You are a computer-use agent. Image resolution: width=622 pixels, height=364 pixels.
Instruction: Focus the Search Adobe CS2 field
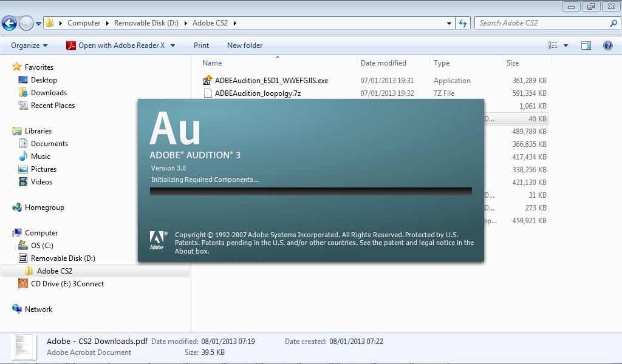coord(542,23)
